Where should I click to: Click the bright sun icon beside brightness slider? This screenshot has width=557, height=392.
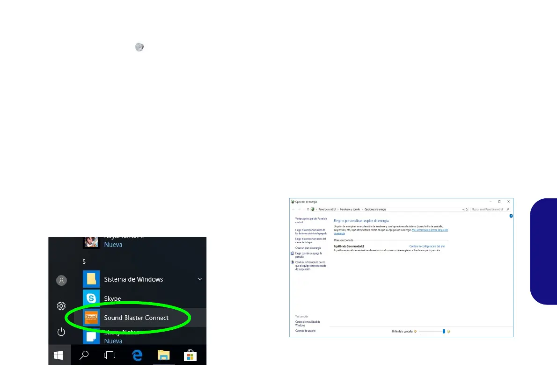[449, 331]
